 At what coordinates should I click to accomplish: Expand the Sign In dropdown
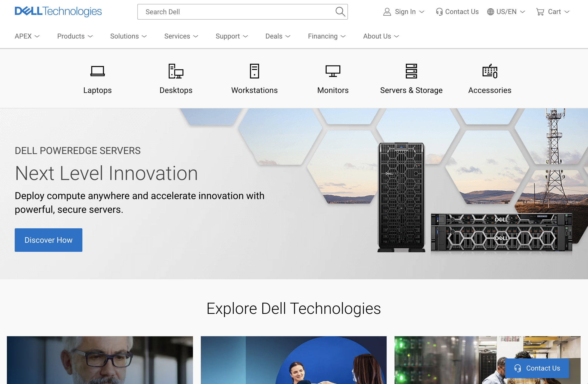pyautogui.click(x=403, y=12)
